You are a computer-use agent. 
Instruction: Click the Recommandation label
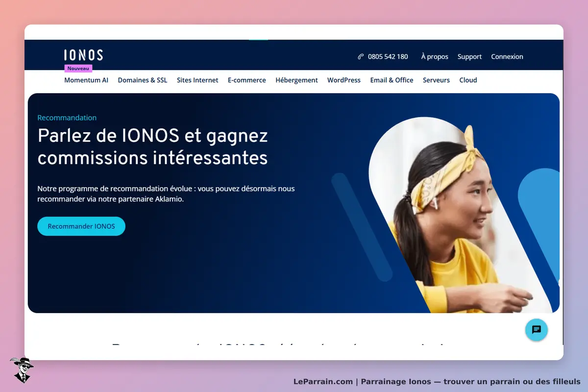pyautogui.click(x=67, y=118)
